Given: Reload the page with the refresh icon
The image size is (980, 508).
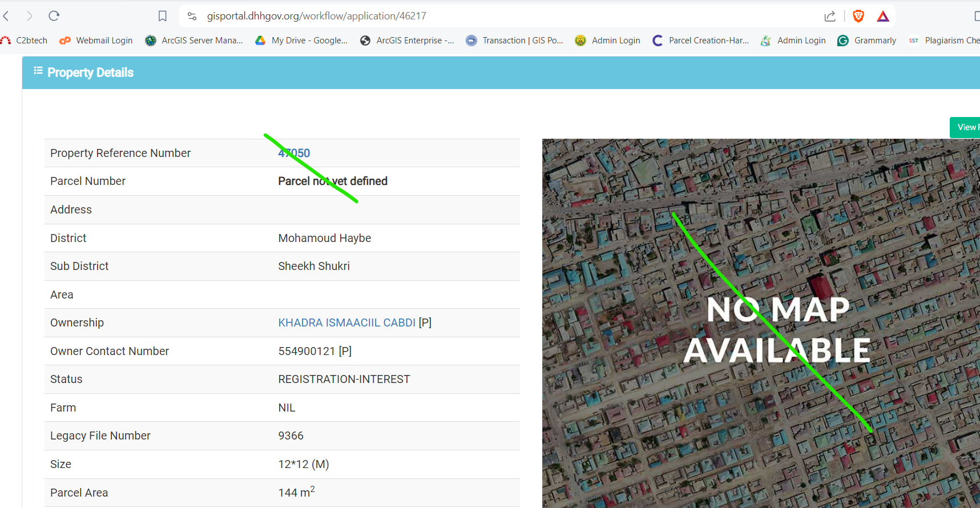Looking at the screenshot, I should click(54, 16).
